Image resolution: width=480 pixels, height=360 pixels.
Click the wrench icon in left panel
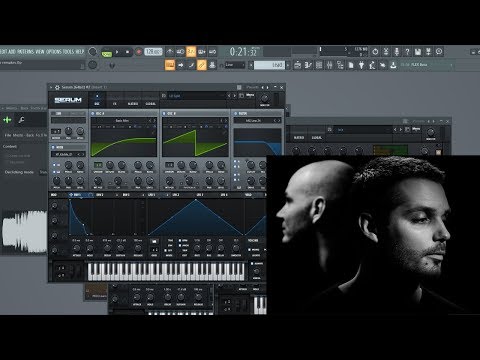pyautogui.click(x=21, y=120)
